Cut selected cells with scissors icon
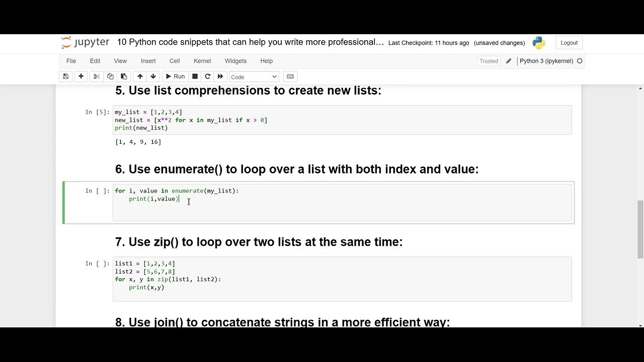644x362 pixels. pyautogui.click(x=97, y=76)
